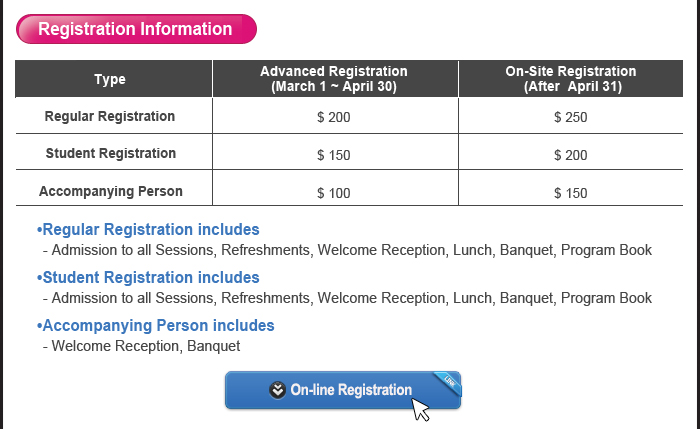700x429 pixels.
Task: Select the Type column header
Action: pyautogui.click(x=110, y=79)
